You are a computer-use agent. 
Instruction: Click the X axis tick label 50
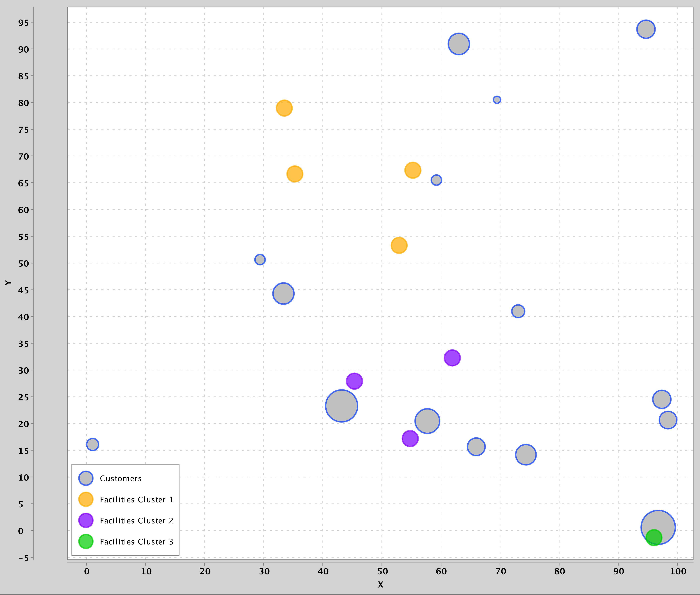pyautogui.click(x=382, y=571)
